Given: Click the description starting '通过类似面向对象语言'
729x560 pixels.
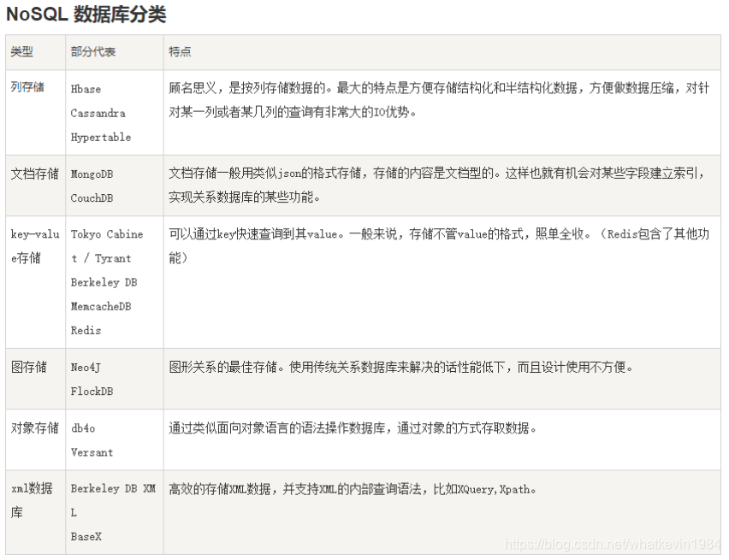Looking at the screenshot, I should (x=353, y=428).
